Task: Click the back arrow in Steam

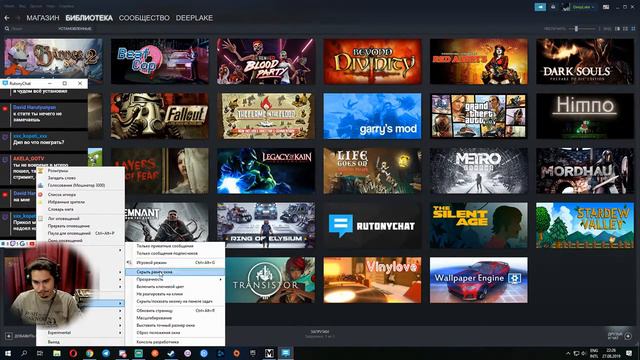Action: [7, 18]
